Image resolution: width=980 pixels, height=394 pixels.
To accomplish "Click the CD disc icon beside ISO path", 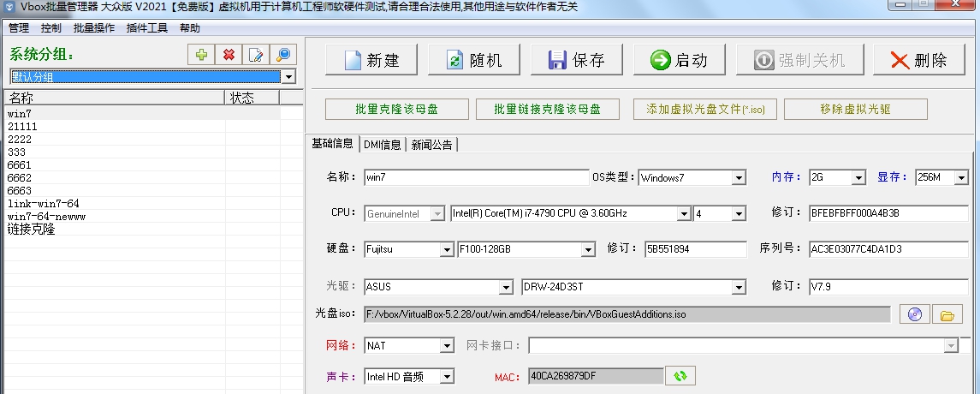I will pyautogui.click(x=915, y=314).
